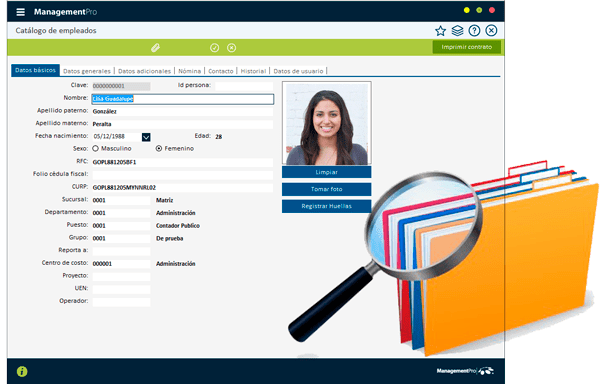Click the yellow window control dot
The image size is (600, 384).
pos(466,10)
